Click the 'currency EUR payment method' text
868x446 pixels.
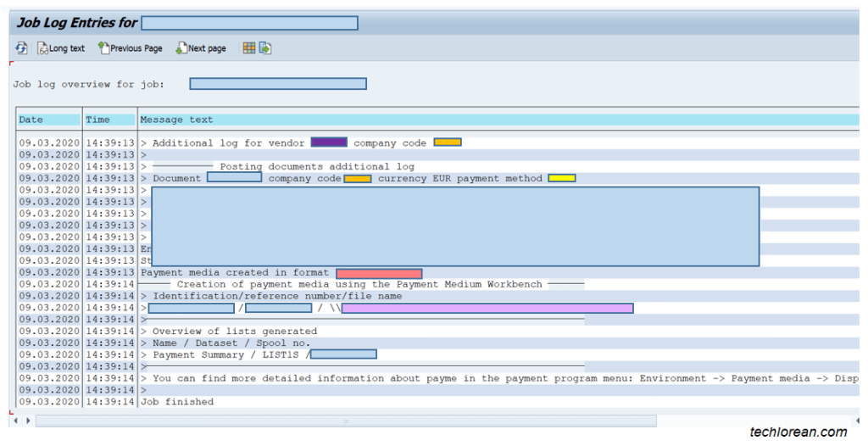(x=460, y=178)
